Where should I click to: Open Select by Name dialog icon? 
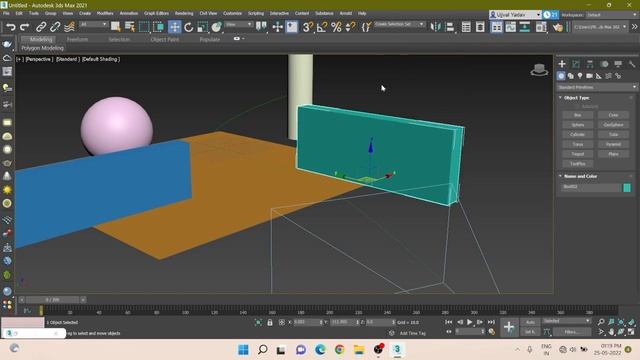[130, 27]
